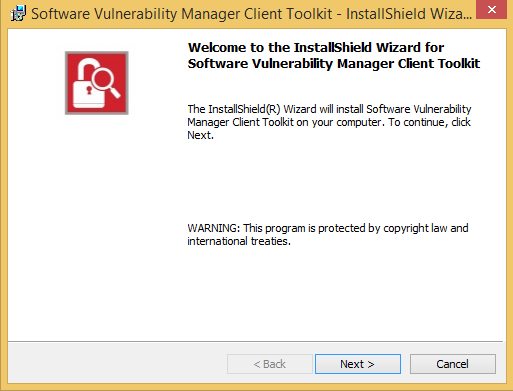Click the Next > button to continue

(358, 364)
